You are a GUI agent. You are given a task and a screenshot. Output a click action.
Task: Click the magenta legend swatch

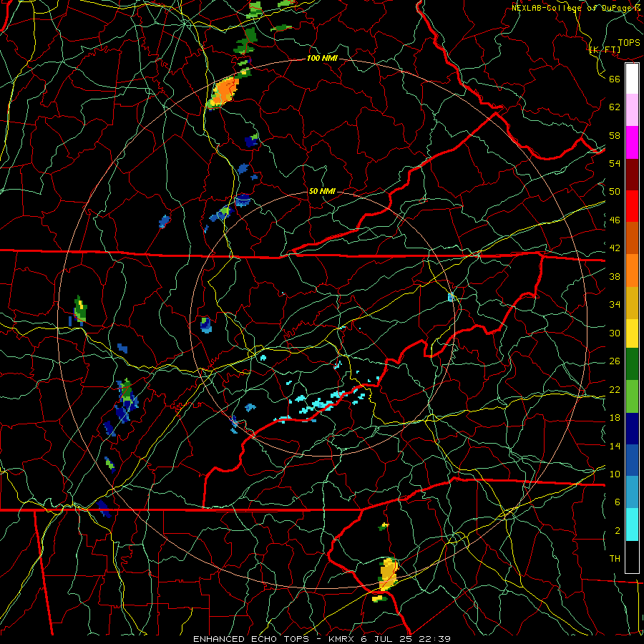point(632,142)
